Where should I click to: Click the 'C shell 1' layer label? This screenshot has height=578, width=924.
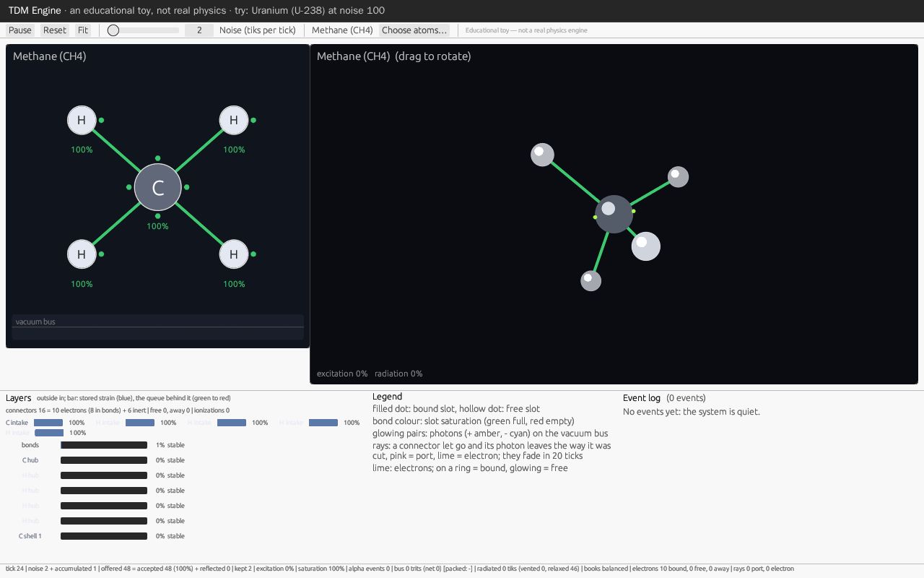[30, 536]
